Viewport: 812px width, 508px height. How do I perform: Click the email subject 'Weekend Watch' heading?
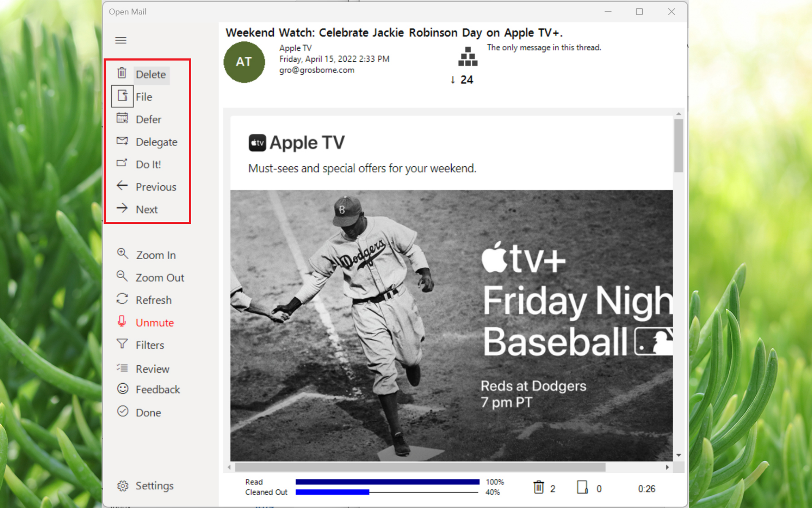point(394,33)
